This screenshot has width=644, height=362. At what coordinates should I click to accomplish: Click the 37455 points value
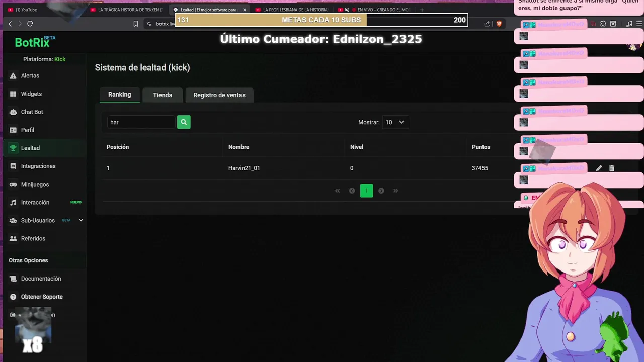click(480, 168)
